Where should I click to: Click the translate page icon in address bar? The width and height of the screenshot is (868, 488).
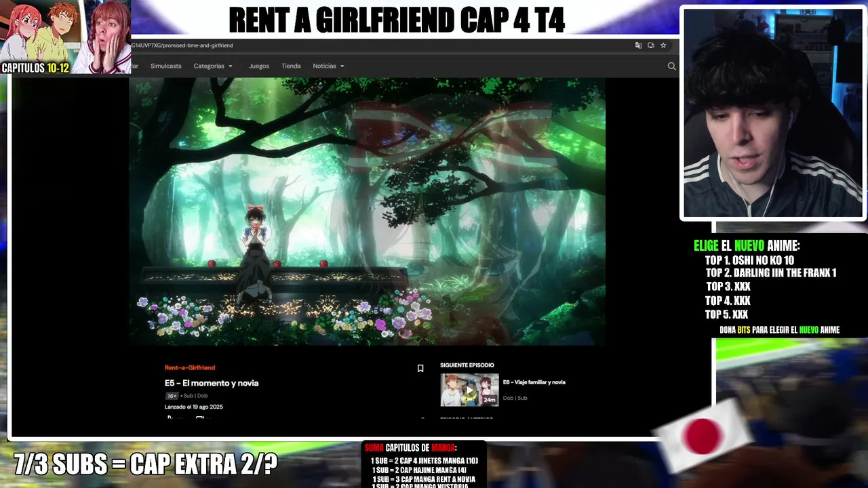(638, 45)
